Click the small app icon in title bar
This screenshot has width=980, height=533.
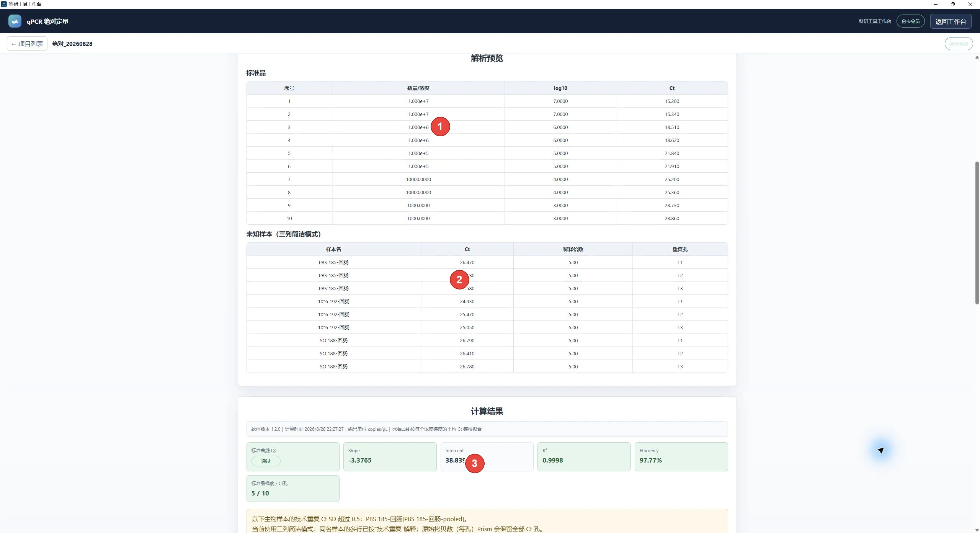(x=4, y=4)
